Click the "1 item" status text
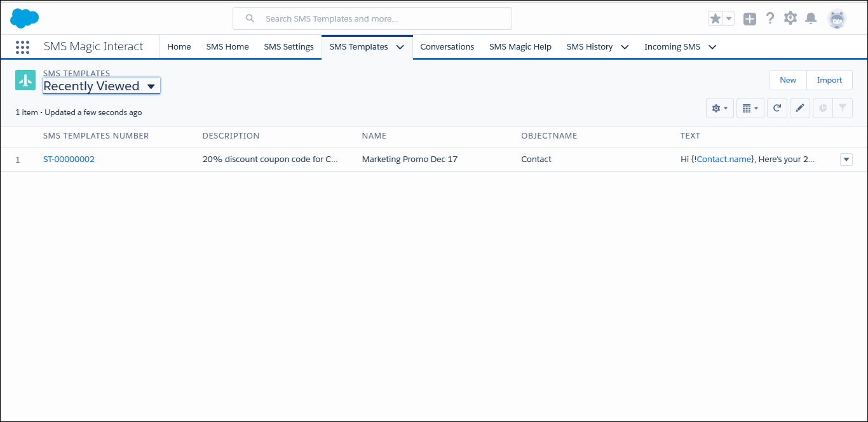 click(27, 112)
